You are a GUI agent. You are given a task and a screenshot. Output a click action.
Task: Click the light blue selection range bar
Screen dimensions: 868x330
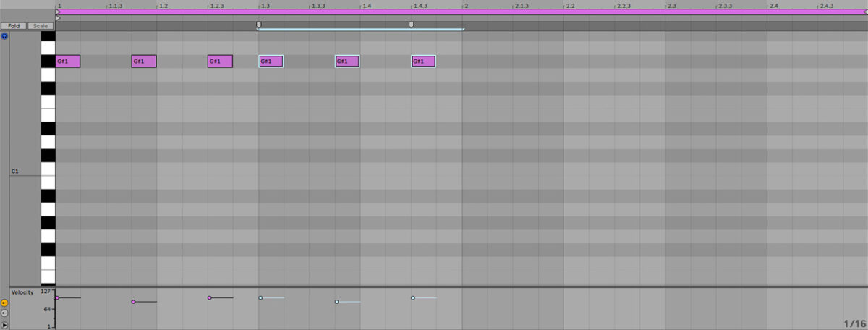(x=361, y=30)
